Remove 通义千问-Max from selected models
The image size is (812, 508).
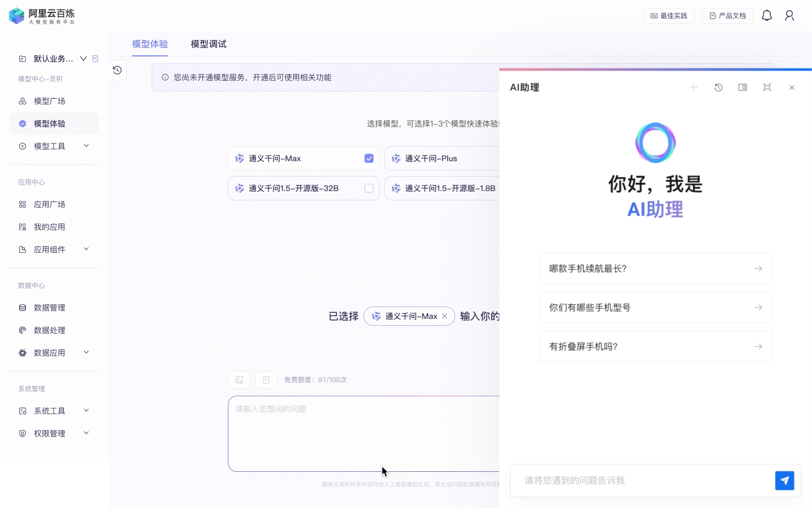[x=445, y=316]
